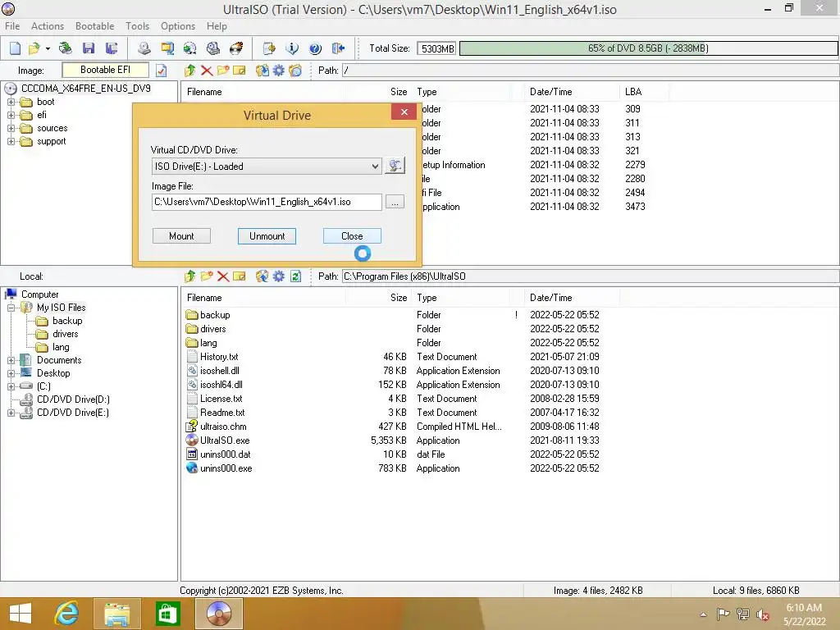The width and height of the screenshot is (840, 630).
Task: Open the Help menu
Action: [217, 25]
